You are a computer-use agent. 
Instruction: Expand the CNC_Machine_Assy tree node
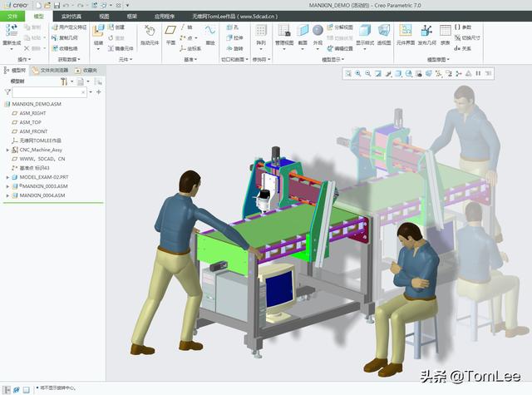(7, 150)
